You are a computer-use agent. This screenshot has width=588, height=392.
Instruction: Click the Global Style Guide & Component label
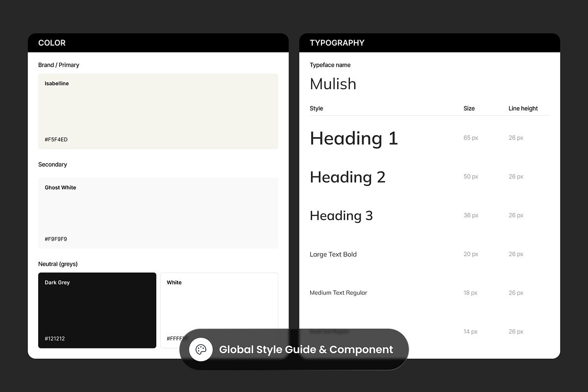click(x=306, y=349)
